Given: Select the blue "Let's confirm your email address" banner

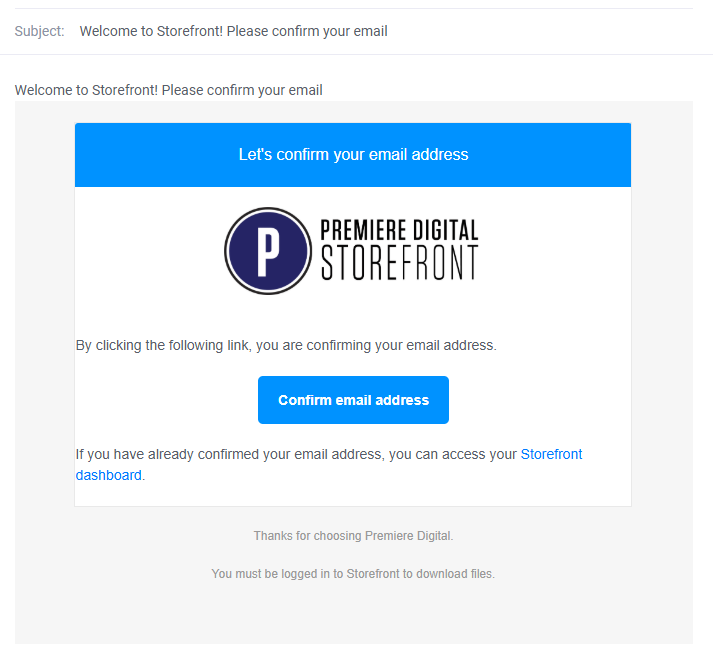Looking at the screenshot, I should point(353,155).
